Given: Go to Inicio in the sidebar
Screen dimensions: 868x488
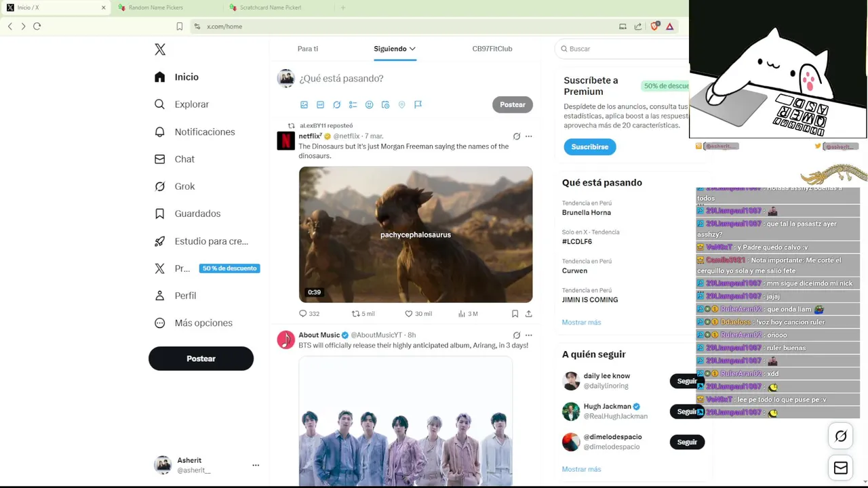Looking at the screenshot, I should (176, 77).
